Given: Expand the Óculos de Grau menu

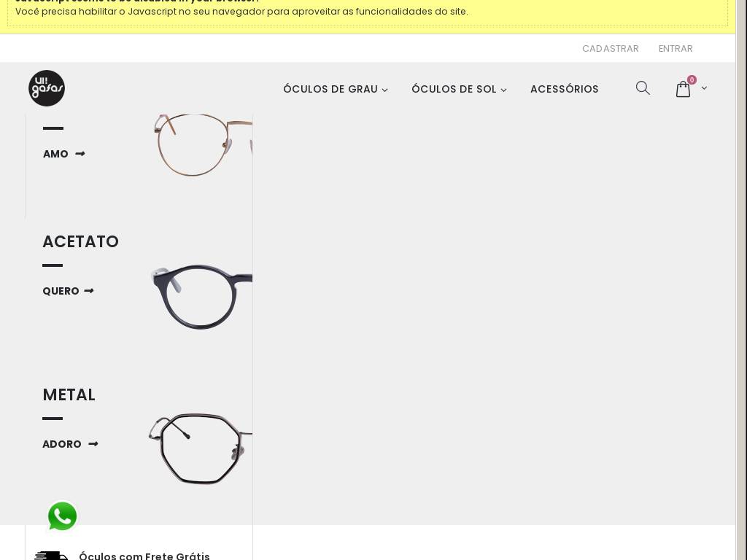Looking at the screenshot, I should (x=336, y=89).
